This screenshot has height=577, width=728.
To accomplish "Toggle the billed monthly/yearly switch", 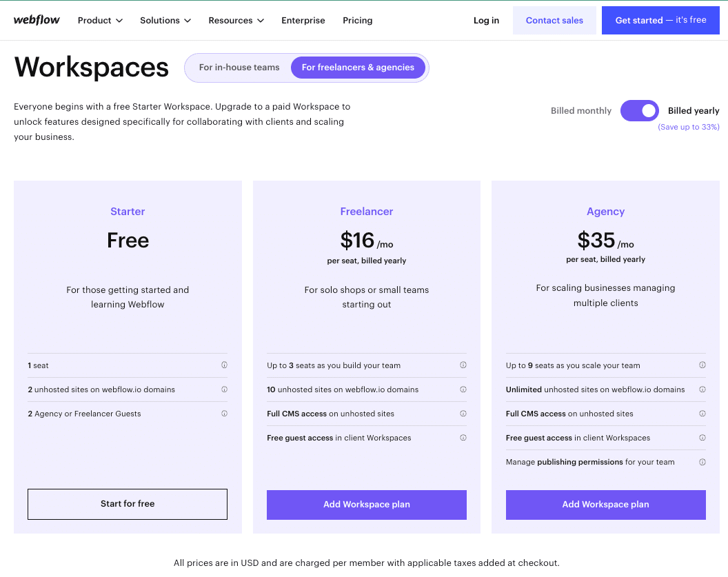I will coord(639,110).
